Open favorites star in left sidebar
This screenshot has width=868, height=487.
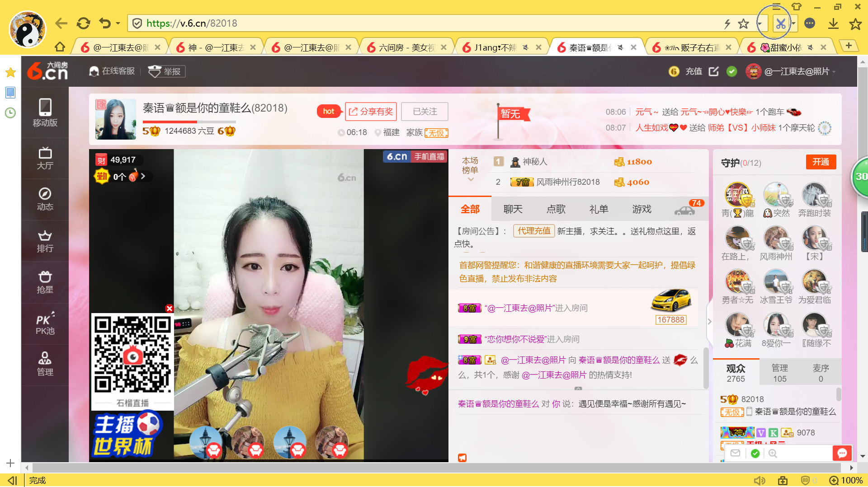[10, 72]
